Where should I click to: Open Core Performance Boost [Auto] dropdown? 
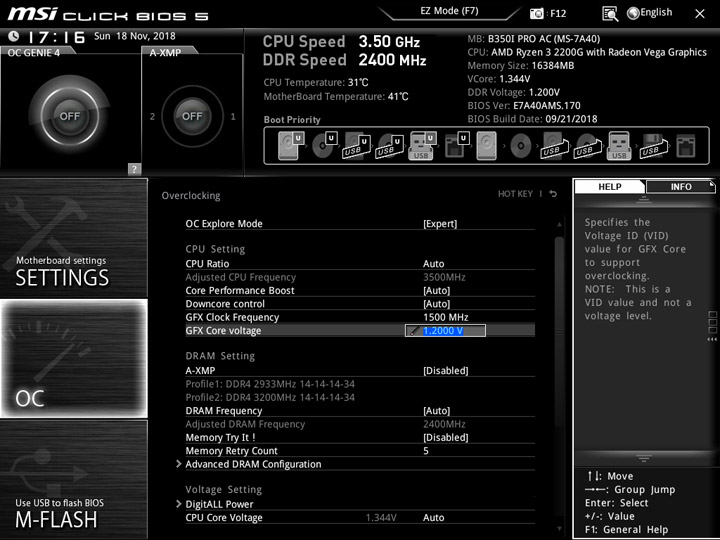pos(436,291)
